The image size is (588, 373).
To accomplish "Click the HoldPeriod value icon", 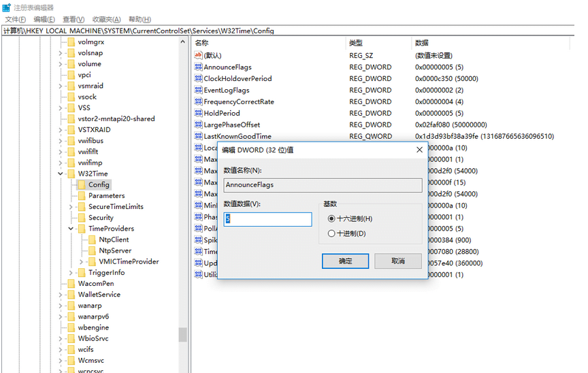I will tap(198, 113).
